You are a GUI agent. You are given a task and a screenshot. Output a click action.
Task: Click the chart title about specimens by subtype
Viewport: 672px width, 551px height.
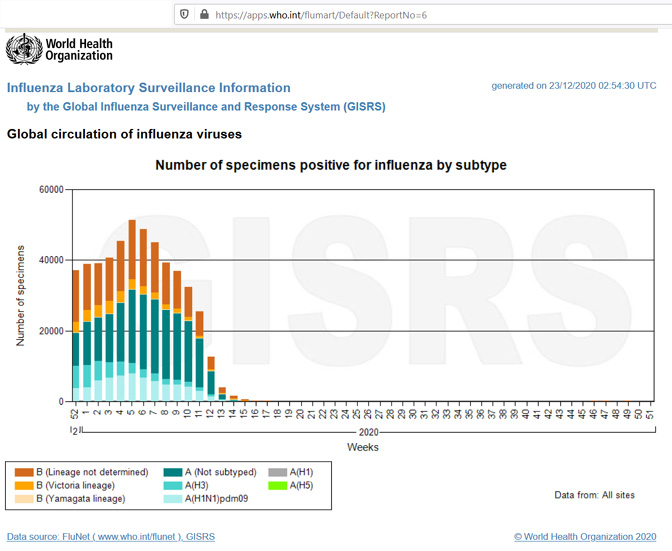coord(330,164)
